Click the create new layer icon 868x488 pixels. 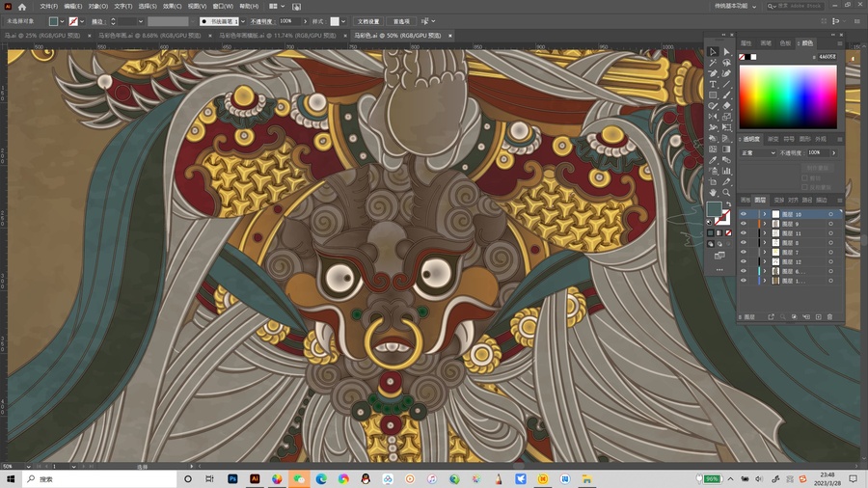click(818, 317)
